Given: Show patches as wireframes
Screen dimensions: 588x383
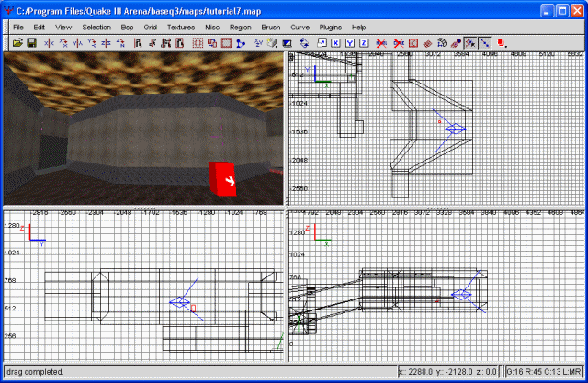Looking at the screenshot, I should (427, 43).
